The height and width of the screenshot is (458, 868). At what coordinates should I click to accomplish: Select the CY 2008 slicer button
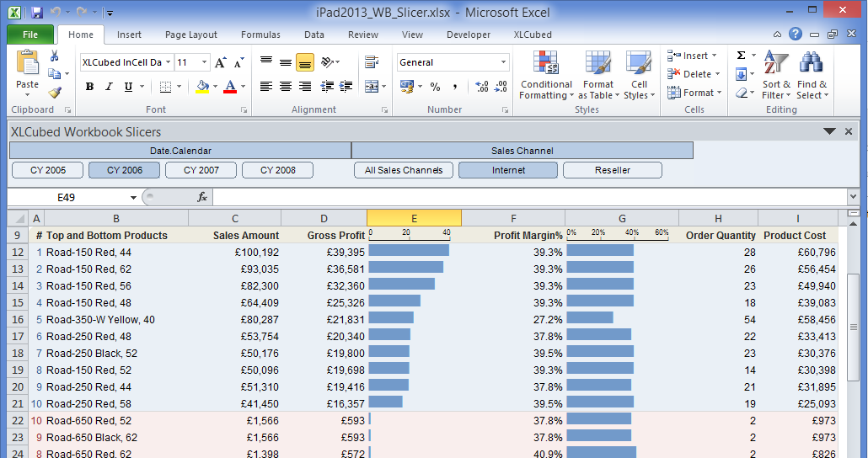(x=278, y=170)
